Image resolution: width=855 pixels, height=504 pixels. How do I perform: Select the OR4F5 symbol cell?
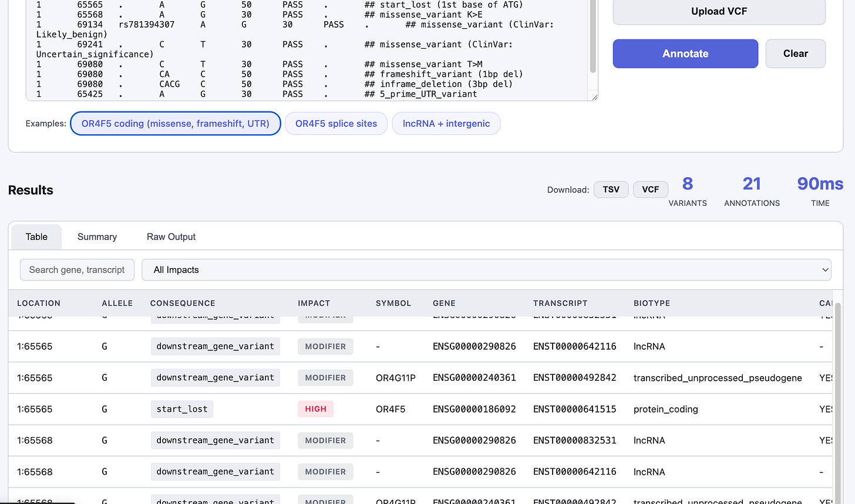(x=391, y=409)
